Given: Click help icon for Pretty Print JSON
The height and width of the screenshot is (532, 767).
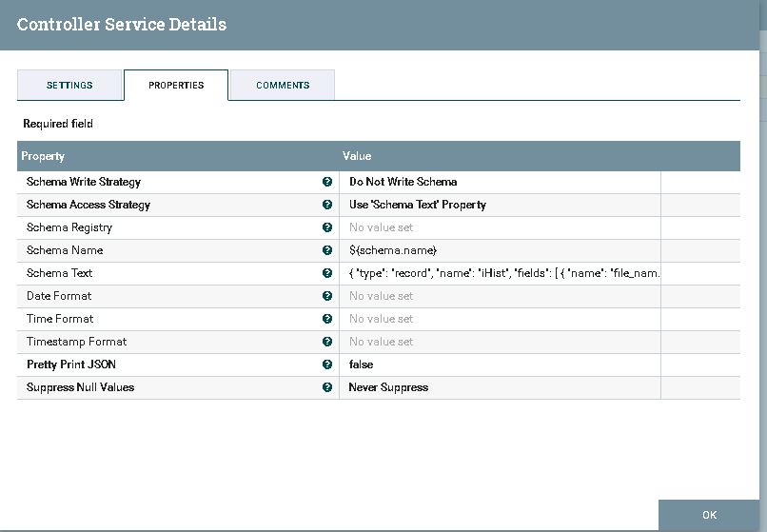Looking at the screenshot, I should (x=327, y=365).
